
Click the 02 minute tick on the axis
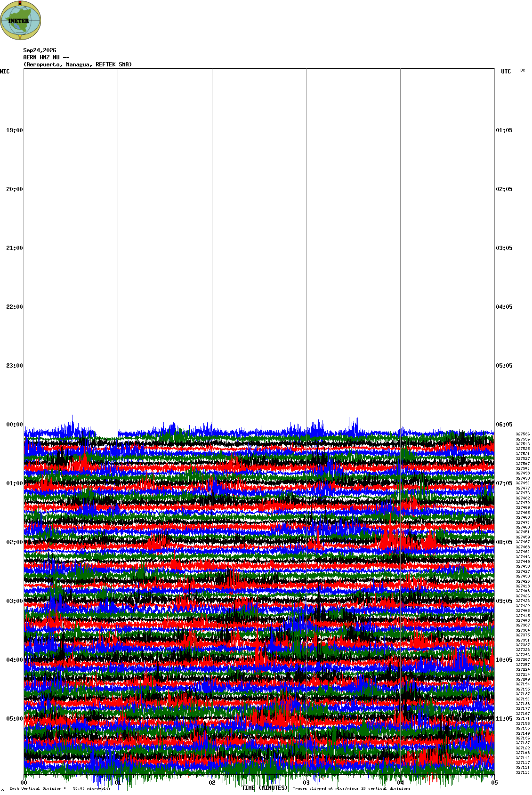(x=212, y=783)
